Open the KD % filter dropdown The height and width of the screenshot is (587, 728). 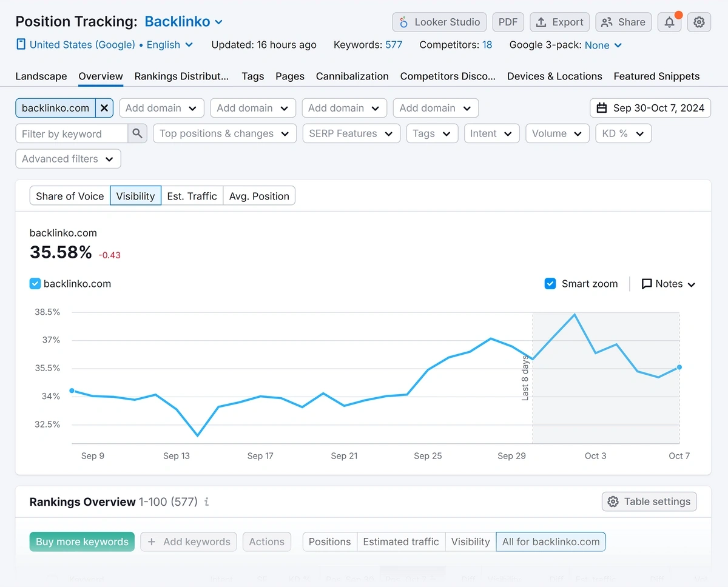coord(623,133)
